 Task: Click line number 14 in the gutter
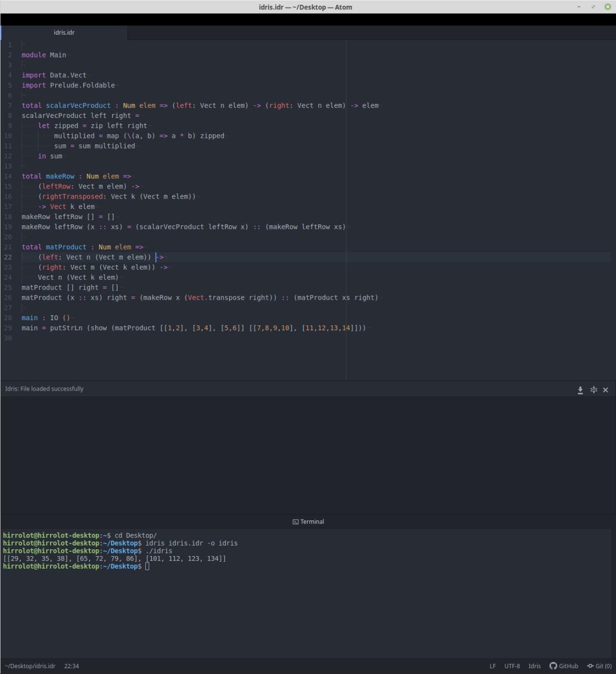tap(8, 176)
